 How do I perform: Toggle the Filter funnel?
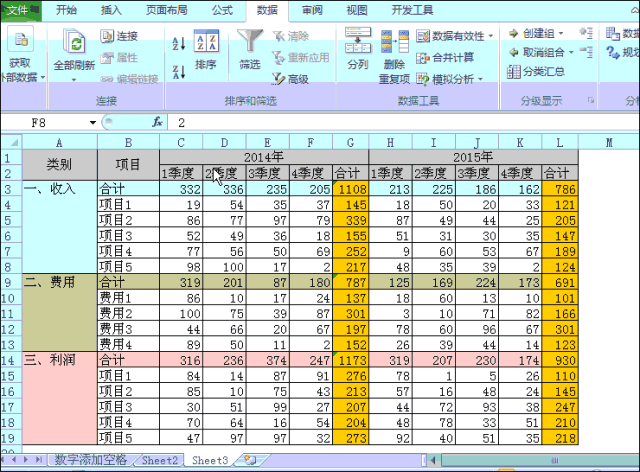click(x=250, y=41)
